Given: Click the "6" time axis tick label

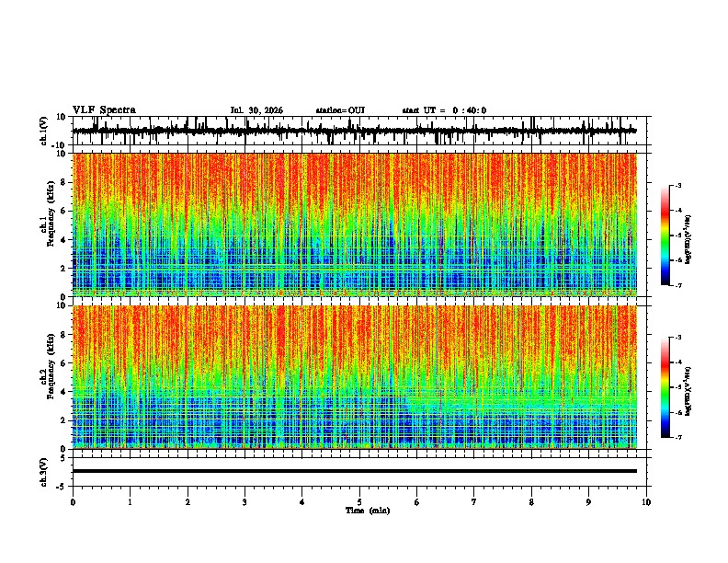Looking at the screenshot, I should pos(417,502).
